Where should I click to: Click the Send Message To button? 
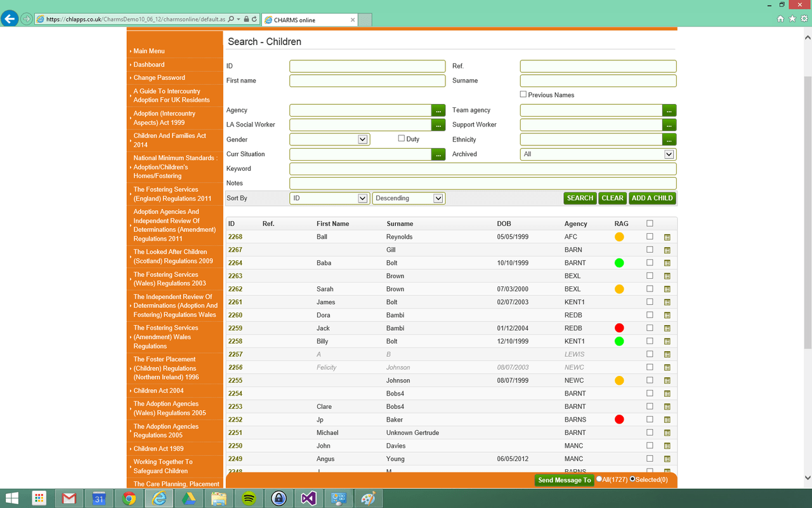[x=564, y=480]
